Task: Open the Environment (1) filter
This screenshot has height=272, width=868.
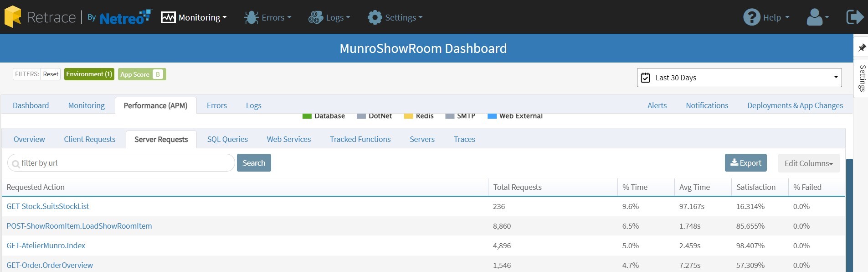Action: [x=89, y=74]
